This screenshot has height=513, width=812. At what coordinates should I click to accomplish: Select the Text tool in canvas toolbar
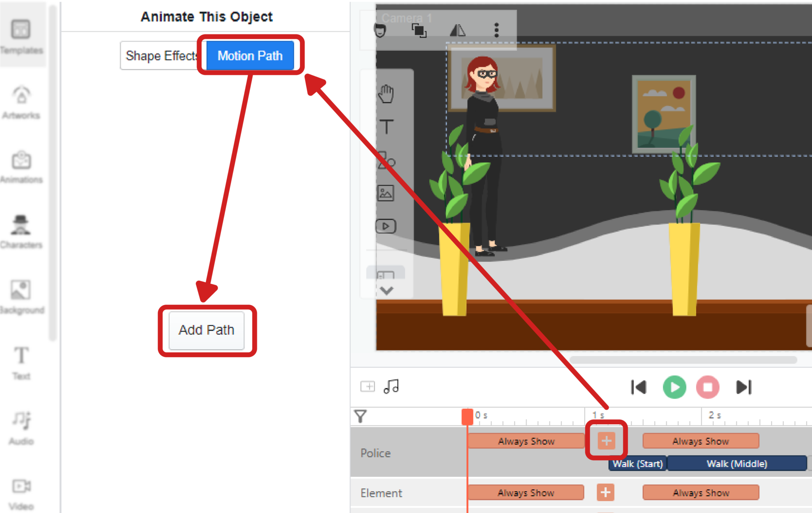click(x=386, y=127)
